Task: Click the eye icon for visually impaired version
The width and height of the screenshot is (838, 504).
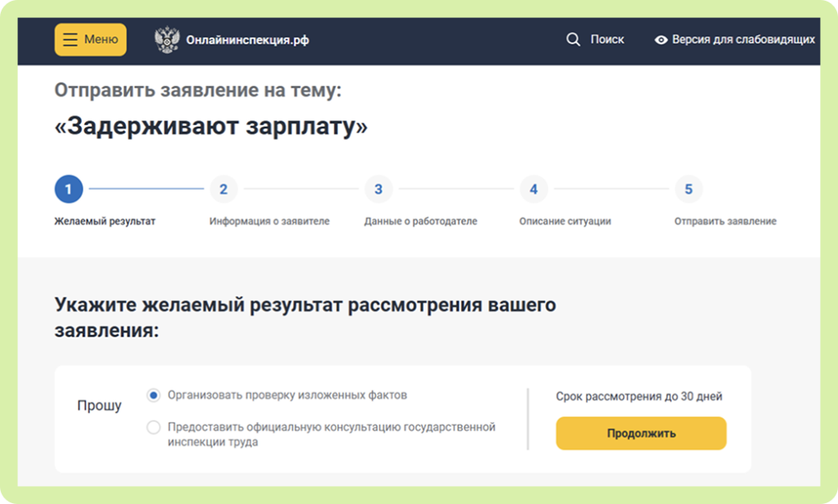Action: click(661, 40)
